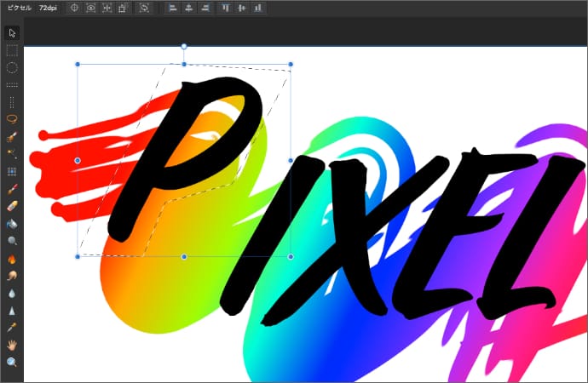The width and height of the screenshot is (588, 383).
Task: Select the Erase Brush tool
Action: tap(12, 206)
